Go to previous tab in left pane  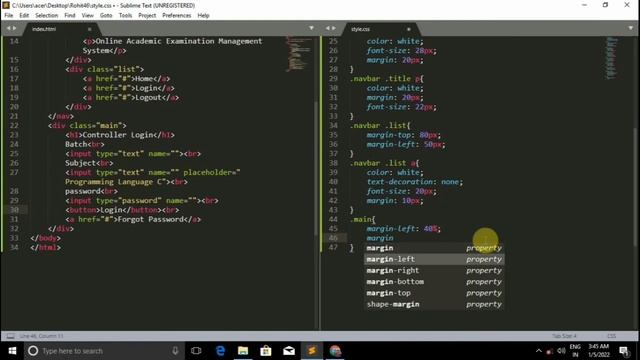click(8, 28)
